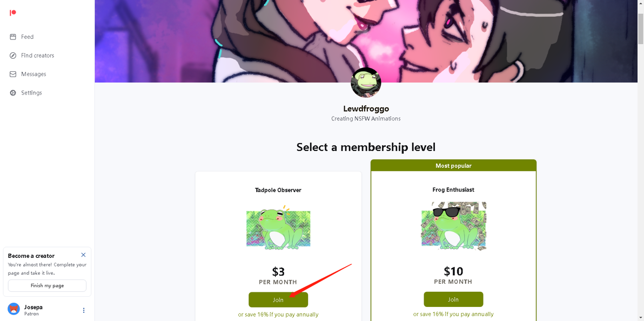Open the three-dot menu beside Josepa
The height and width of the screenshot is (321, 644).
click(x=84, y=310)
